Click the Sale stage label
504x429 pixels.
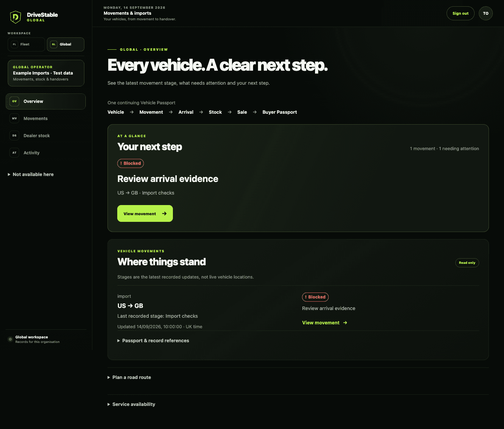tap(242, 112)
